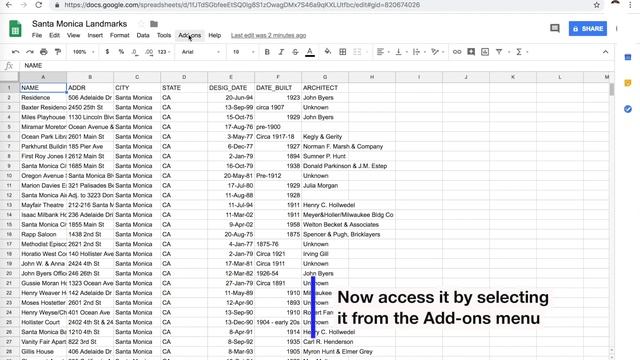Activate the Paint format tool
Viewport: 640px width, 360px height.
pos(58,52)
